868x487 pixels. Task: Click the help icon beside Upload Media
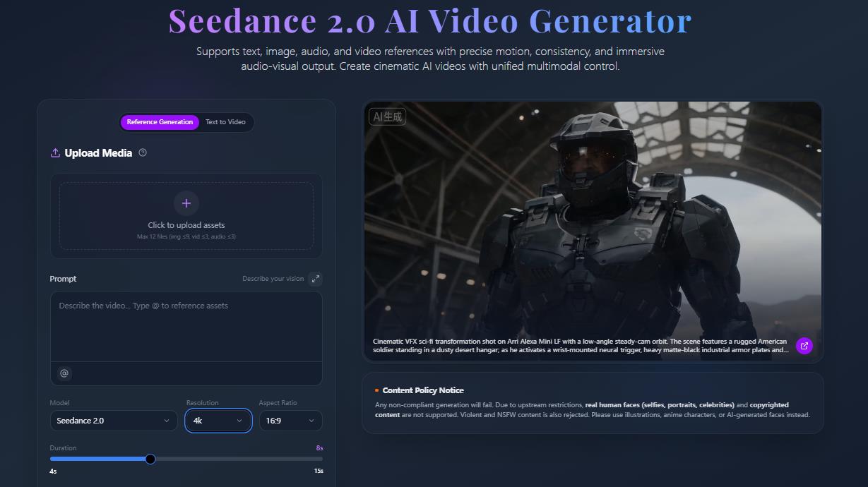point(143,152)
